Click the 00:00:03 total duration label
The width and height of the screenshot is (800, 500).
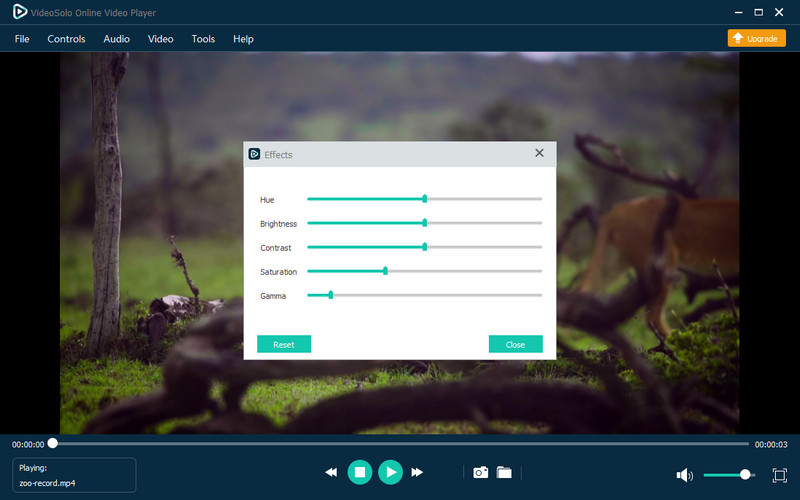[x=771, y=445]
